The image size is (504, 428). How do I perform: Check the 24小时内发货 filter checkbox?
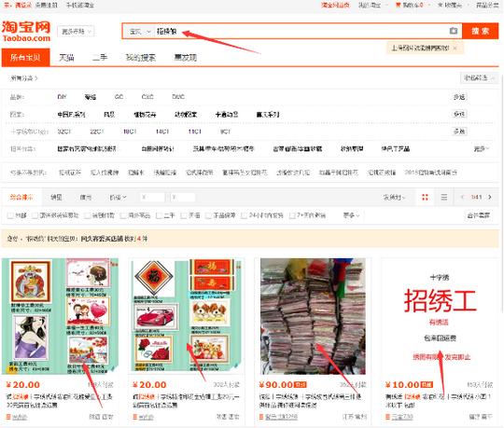(x=244, y=215)
